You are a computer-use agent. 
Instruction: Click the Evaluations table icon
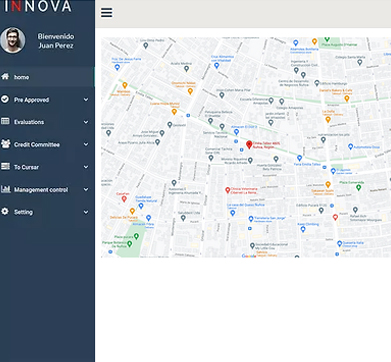pos(5,121)
